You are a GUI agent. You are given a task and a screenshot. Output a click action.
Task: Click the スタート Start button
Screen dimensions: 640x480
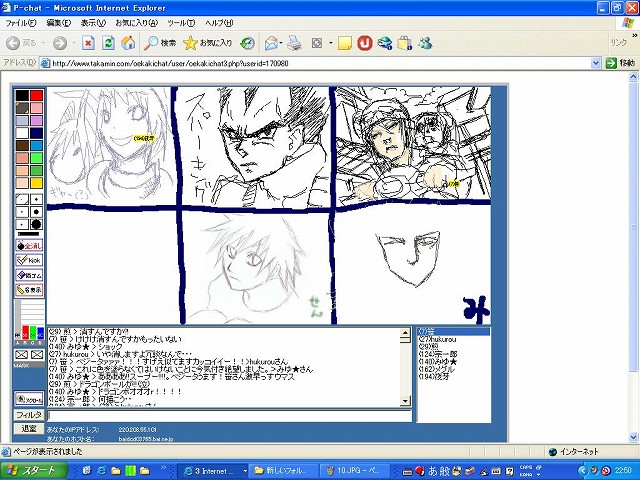coord(33,471)
